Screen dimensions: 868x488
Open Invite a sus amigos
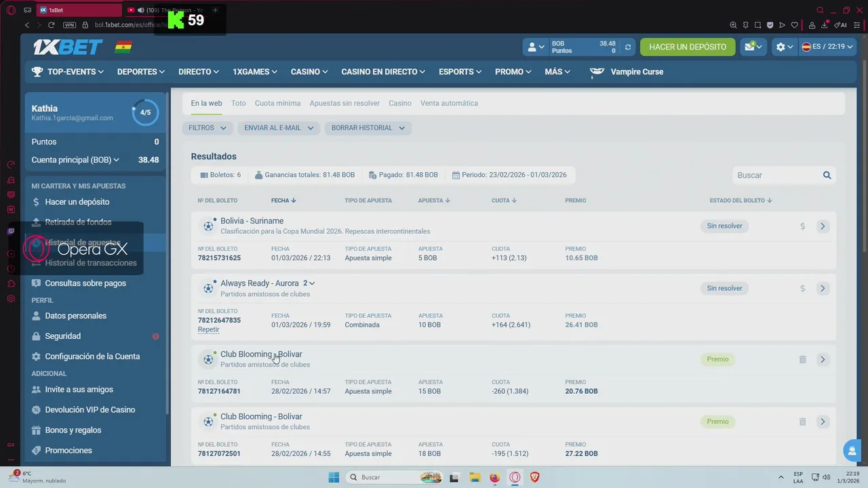[x=79, y=390]
